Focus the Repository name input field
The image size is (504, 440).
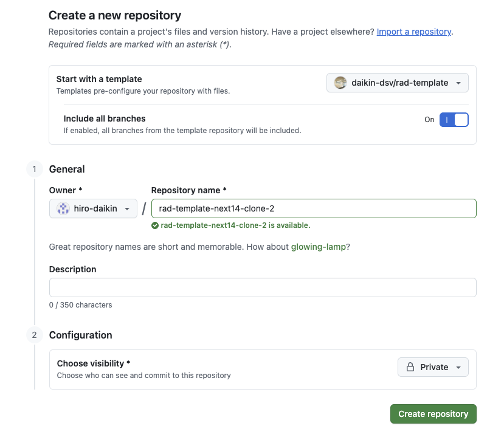313,208
